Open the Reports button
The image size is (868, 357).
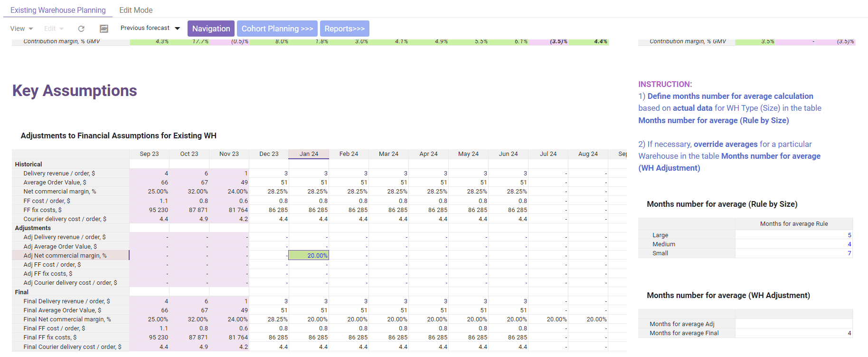pyautogui.click(x=344, y=29)
